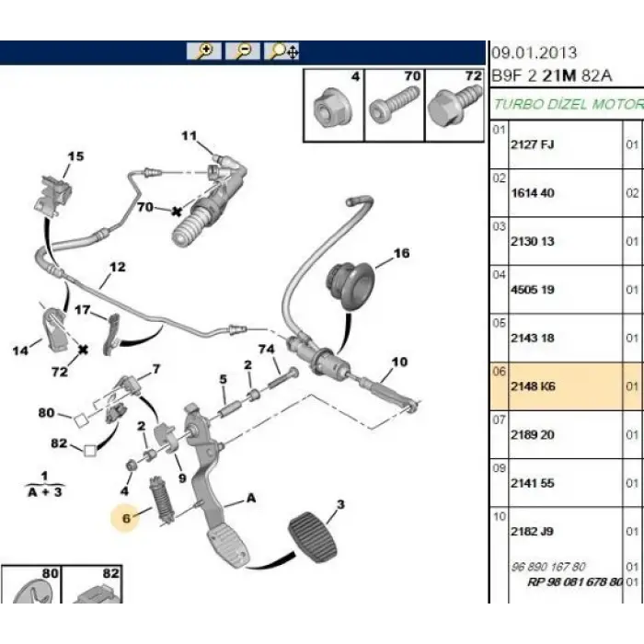This screenshot has width=644, height=644.
Task: Select callout 11 on the diagram
Action: coord(190,136)
